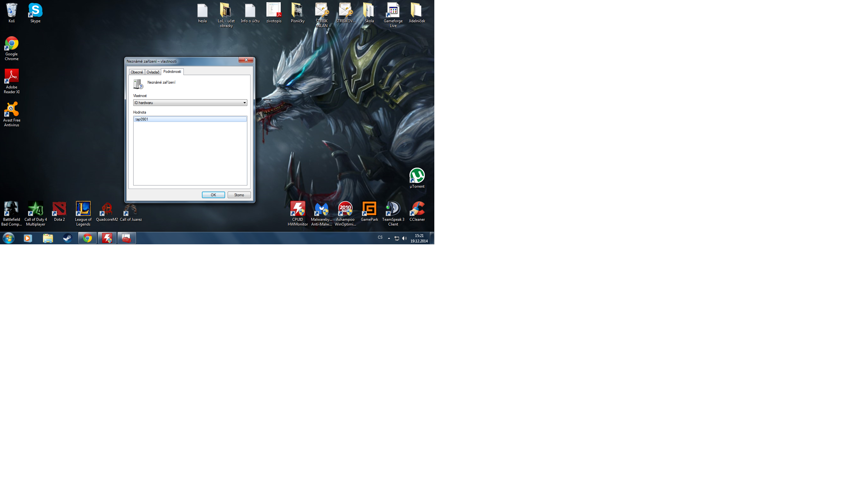Click the unknown device icon in dialog
This screenshot has height=481, width=868.
tap(138, 84)
